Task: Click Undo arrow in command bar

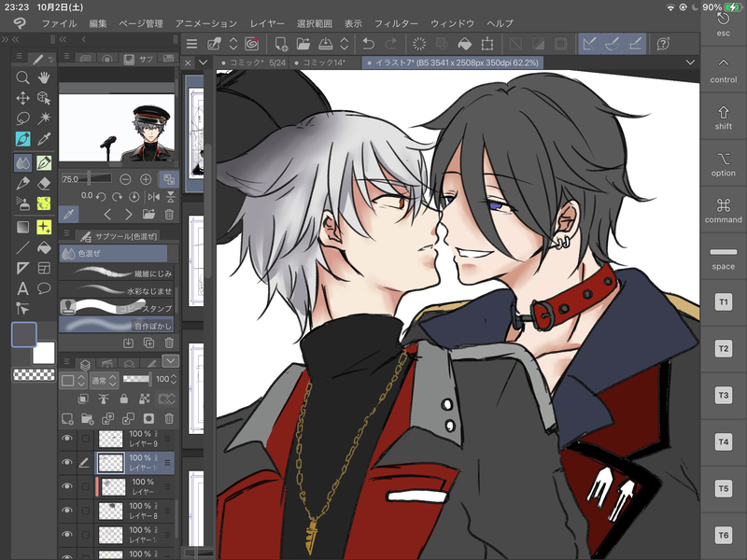Action: click(x=368, y=44)
